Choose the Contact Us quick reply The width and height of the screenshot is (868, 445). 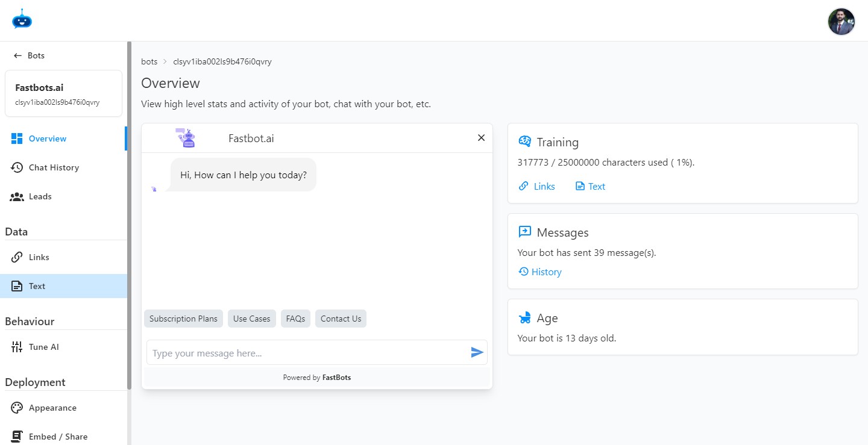[x=341, y=319]
